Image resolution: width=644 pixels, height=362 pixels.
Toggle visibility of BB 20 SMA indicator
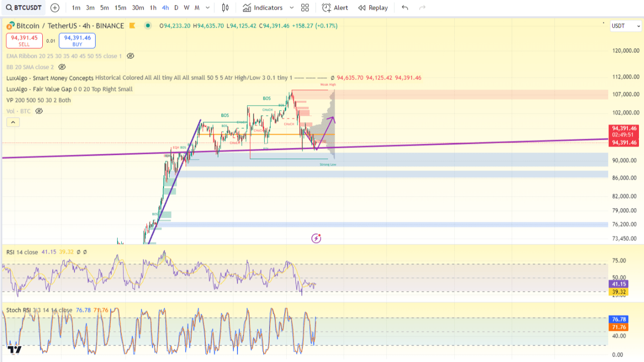[x=63, y=67]
